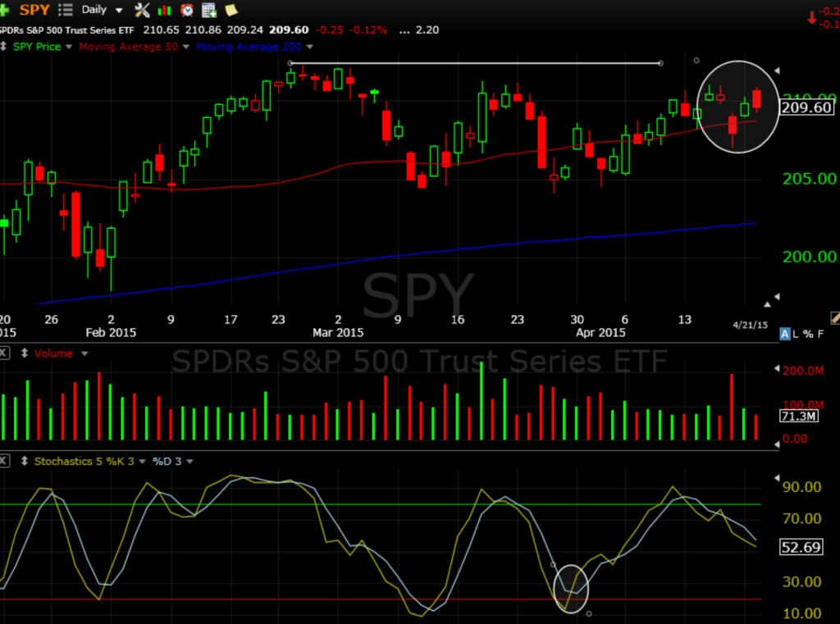
Task: Open the wrench and screwdriver chart settings
Action: 142,10
